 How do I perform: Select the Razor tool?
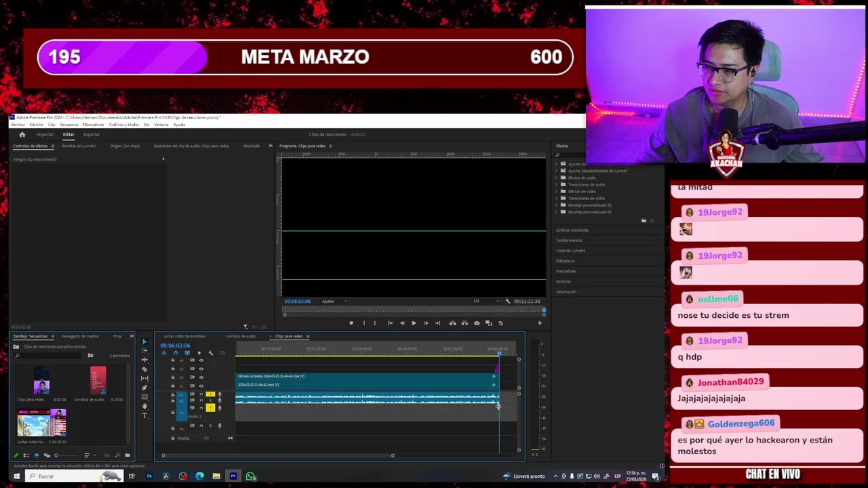click(144, 369)
